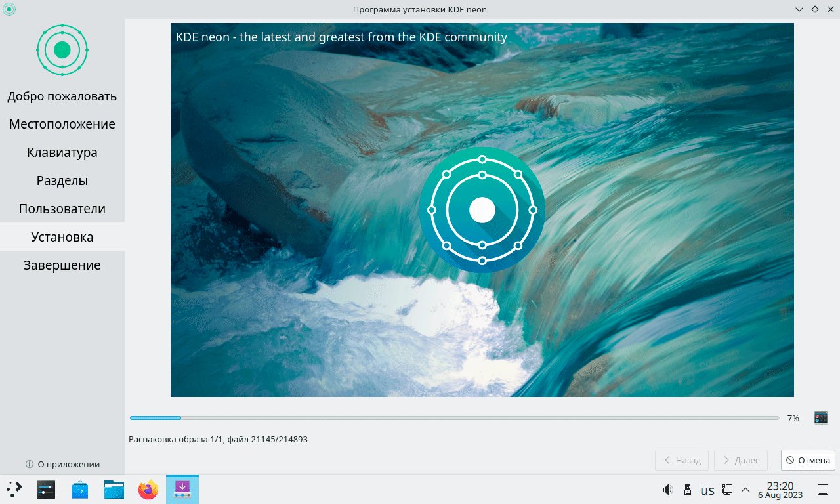The image size is (840, 504).
Task: Select the "Добро пожаловать" step
Action: [62, 96]
